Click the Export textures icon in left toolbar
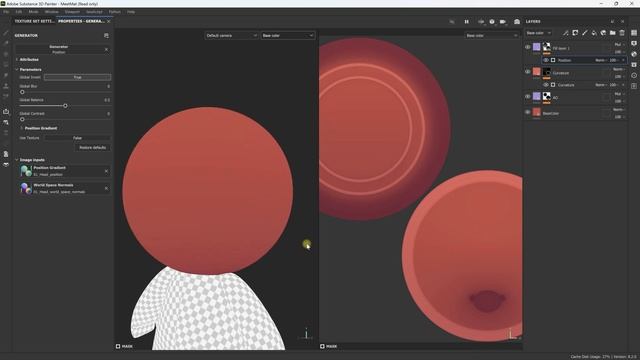 click(x=6, y=111)
